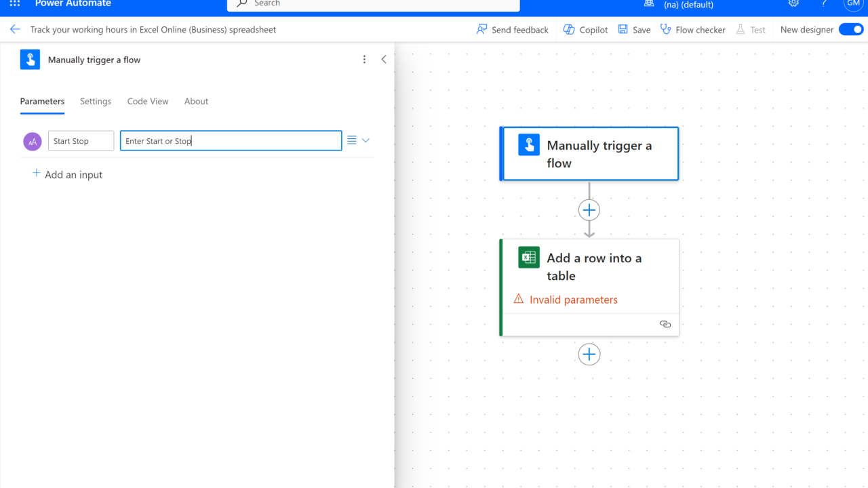The image size is (868, 488).
Task: Toggle the New designer switch
Action: (851, 30)
